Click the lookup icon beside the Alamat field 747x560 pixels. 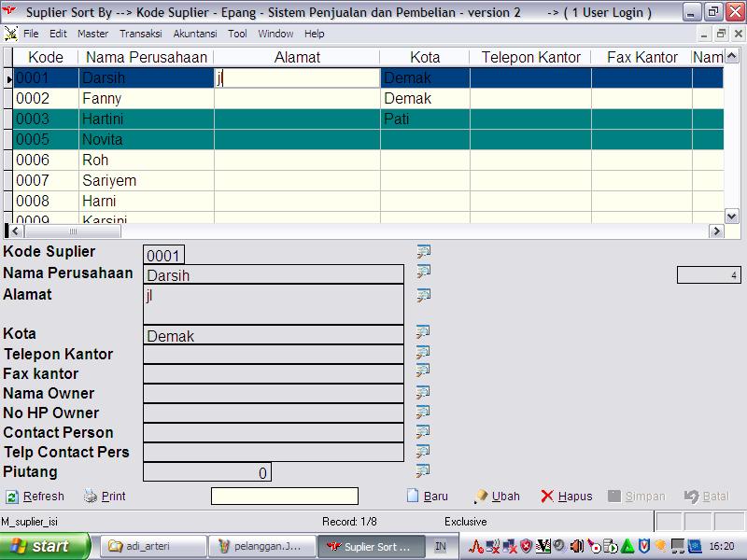coord(423,295)
